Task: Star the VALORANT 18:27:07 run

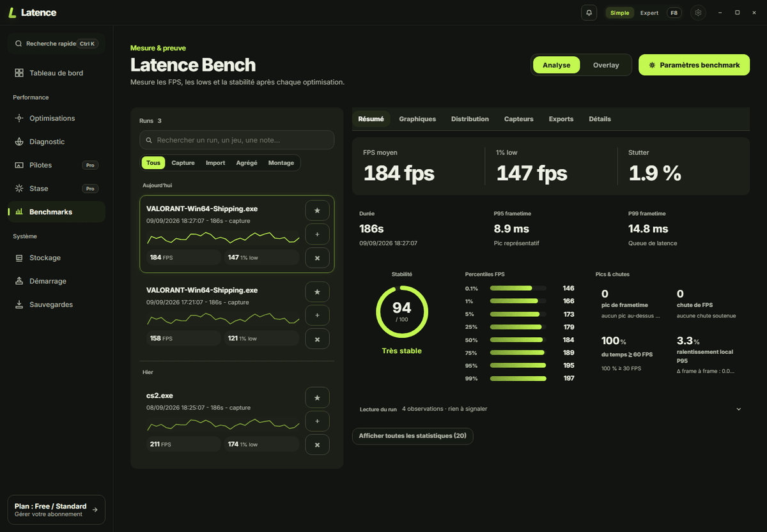Action: tap(317, 210)
